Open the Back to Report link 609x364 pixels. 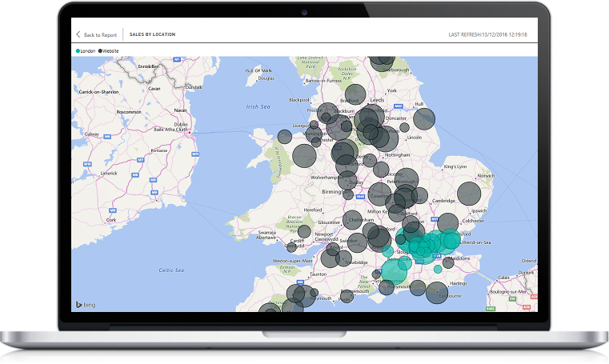100,34
